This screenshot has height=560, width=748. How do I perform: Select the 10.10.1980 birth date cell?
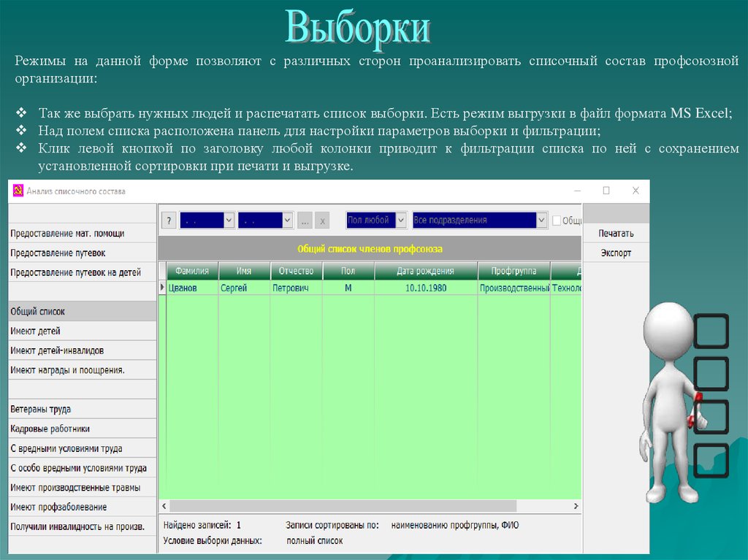[x=426, y=288]
